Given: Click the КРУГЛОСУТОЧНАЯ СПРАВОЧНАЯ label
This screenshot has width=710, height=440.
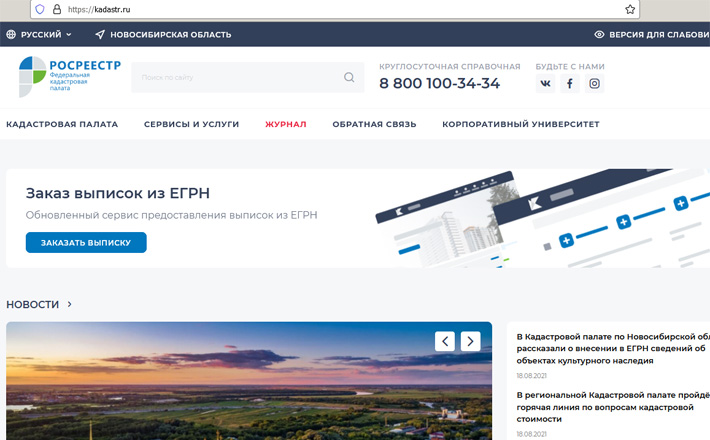Looking at the screenshot, I should pyautogui.click(x=450, y=67).
